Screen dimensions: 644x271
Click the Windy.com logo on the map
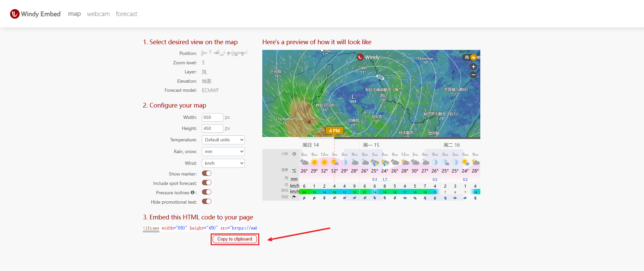(x=372, y=57)
